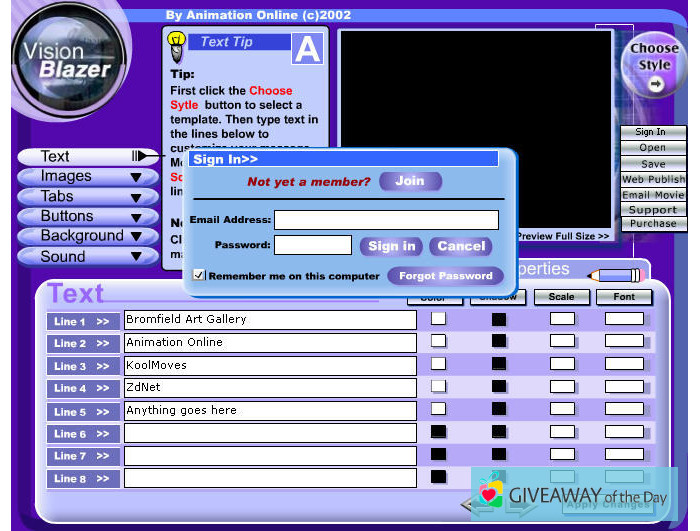This screenshot has height=531, width=700.
Task: Click the pencil icon near properties
Action: [x=614, y=274]
